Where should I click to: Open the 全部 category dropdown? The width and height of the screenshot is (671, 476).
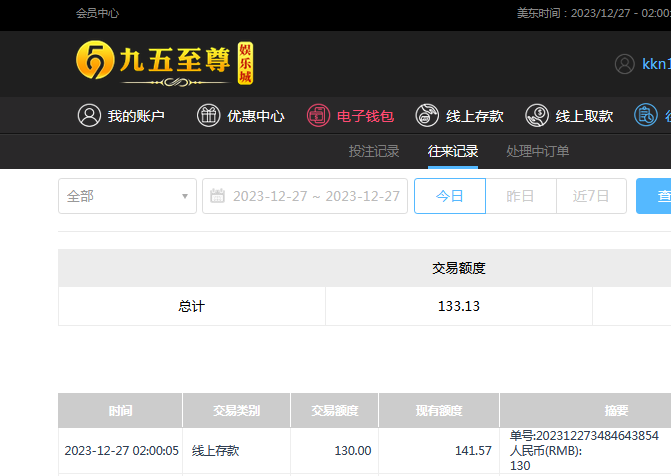127,196
